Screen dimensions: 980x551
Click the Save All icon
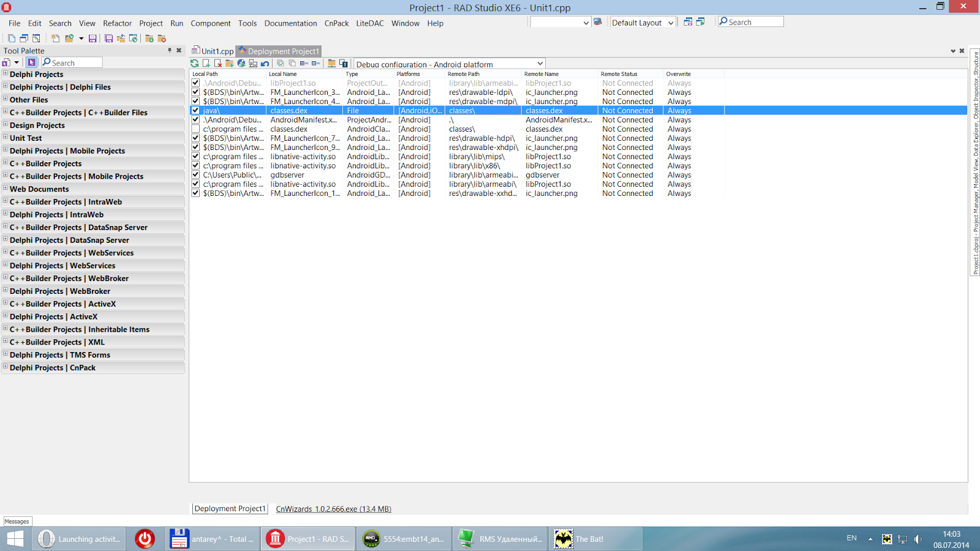108,39
